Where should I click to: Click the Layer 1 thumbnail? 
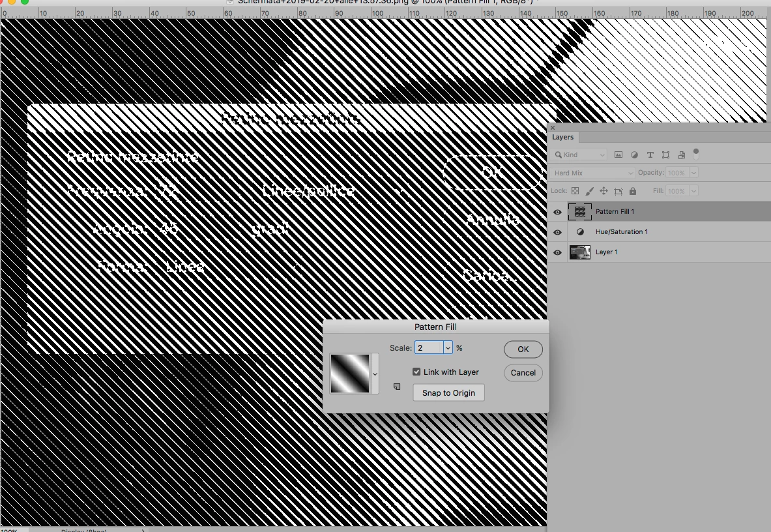coord(580,252)
